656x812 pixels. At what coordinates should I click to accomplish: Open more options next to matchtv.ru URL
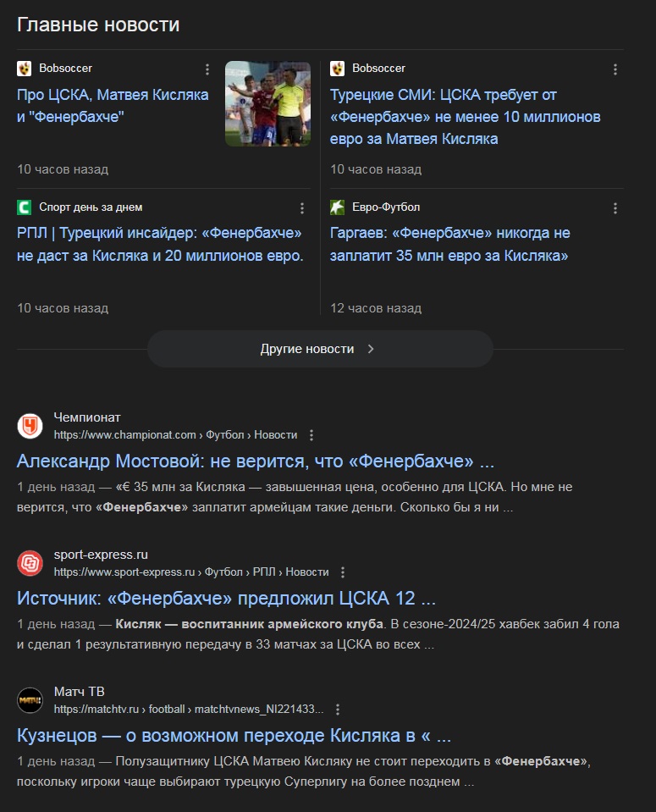[x=338, y=710]
